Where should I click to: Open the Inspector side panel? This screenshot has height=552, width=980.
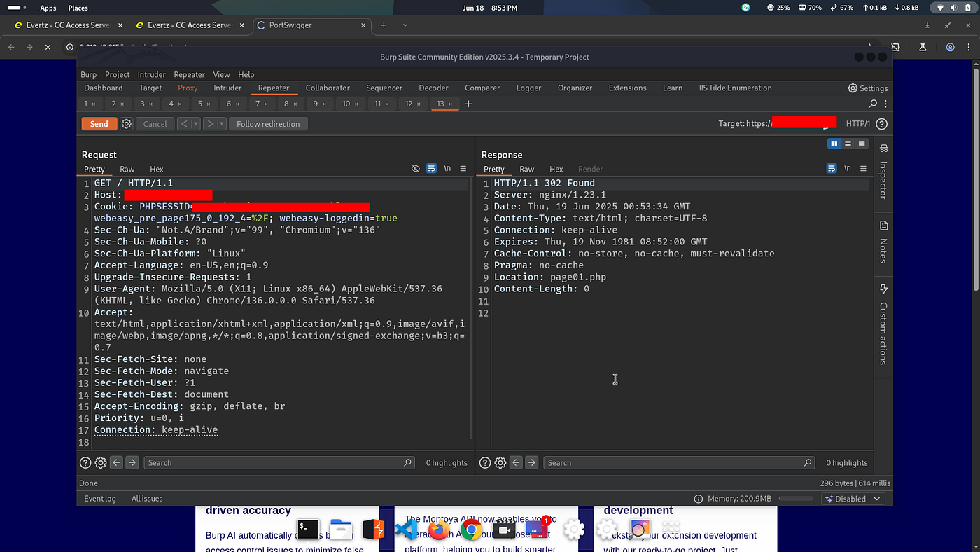tap(883, 171)
